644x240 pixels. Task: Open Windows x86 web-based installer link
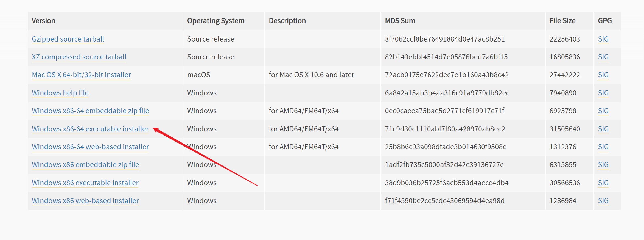click(85, 201)
